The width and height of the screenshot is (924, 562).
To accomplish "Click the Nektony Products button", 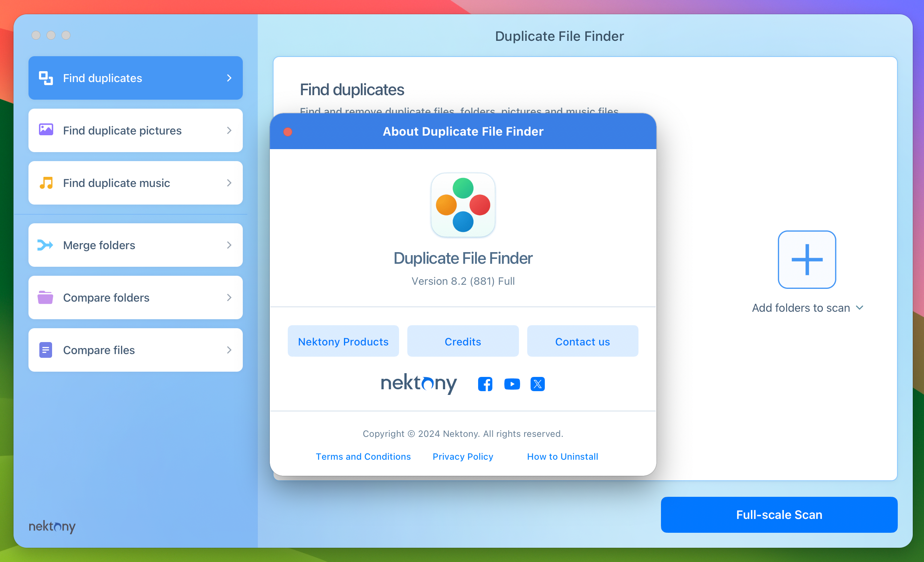I will pos(343,342).
